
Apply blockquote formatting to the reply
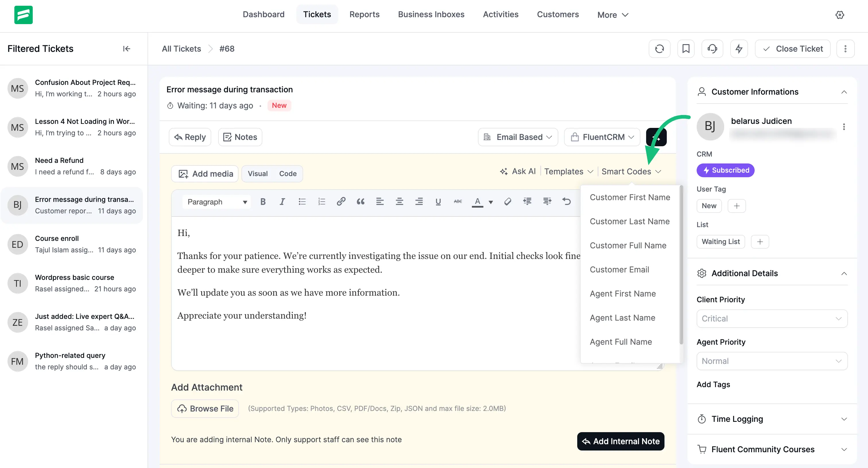click(x=360, y=201)
